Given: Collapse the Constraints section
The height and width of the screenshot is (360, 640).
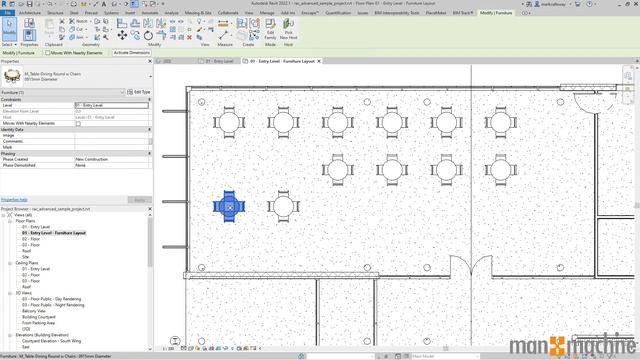Looking at the screenshot, I should [149, 99].
